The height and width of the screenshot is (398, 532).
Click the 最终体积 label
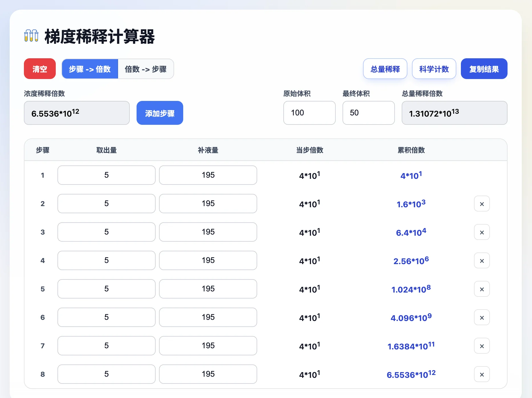[356, 94]
